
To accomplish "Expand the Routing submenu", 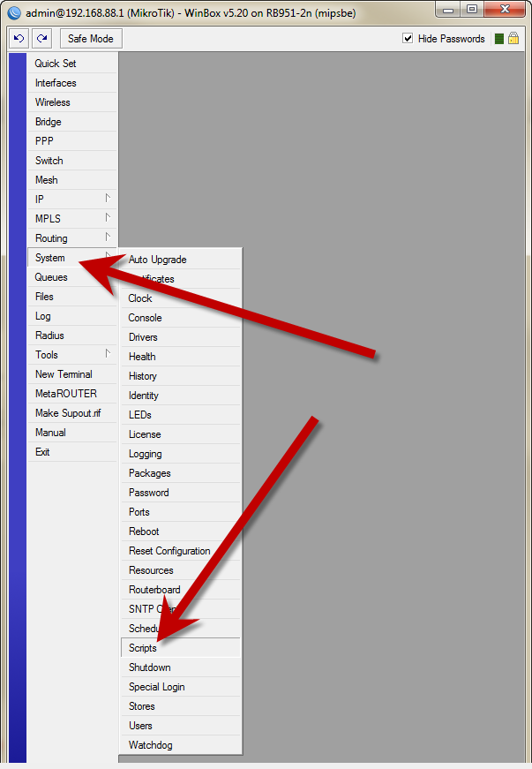I will (72, 238).
